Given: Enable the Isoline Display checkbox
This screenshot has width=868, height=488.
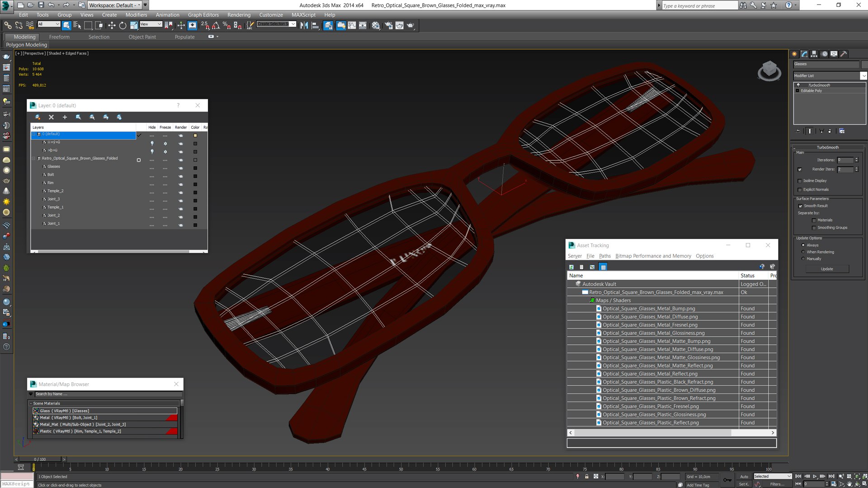Looking at the screenshot, I should 800,181.
